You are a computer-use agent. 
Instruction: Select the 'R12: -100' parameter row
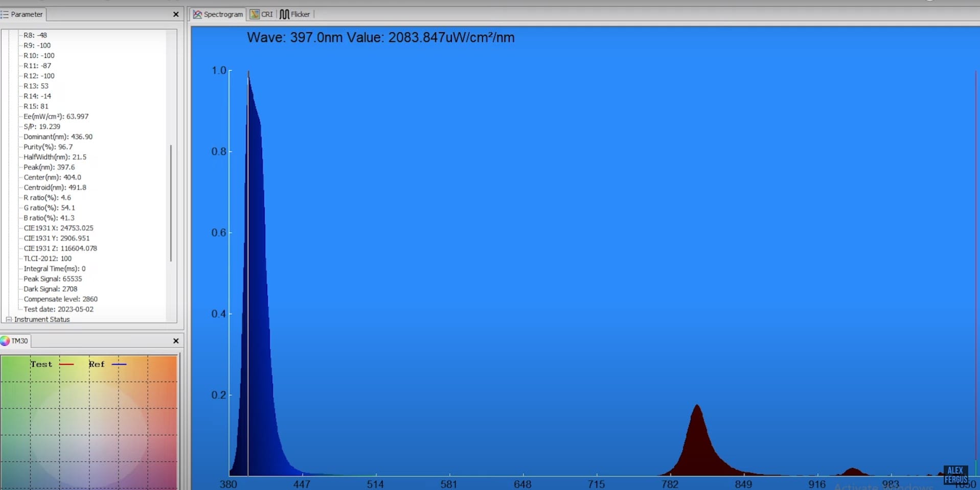click(x=39, y=76)
